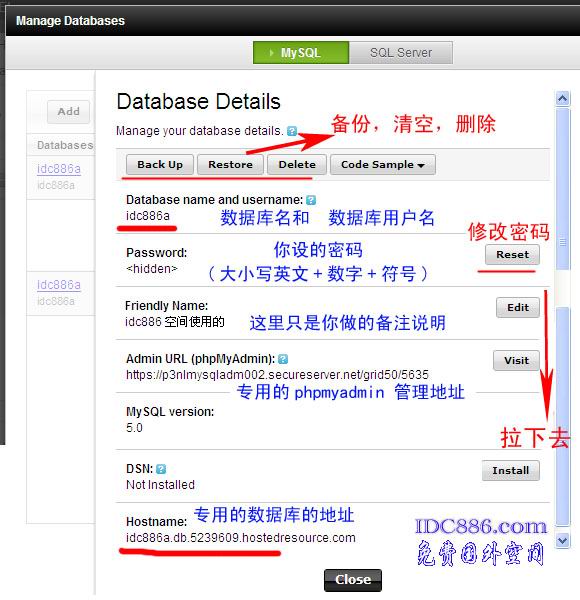Viewport: 580px width, 600px height.
Task: Edit the Friendly Name
Action: [518, 307]
